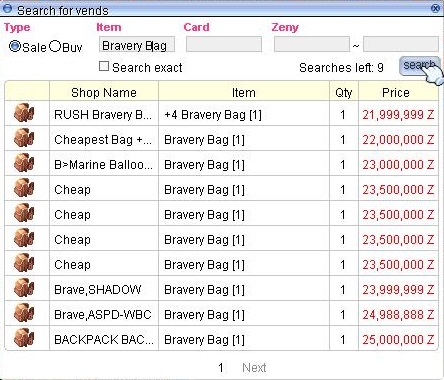Click page number 1
Viewport: 444px width, 380px height.
[x=221, y=368]
